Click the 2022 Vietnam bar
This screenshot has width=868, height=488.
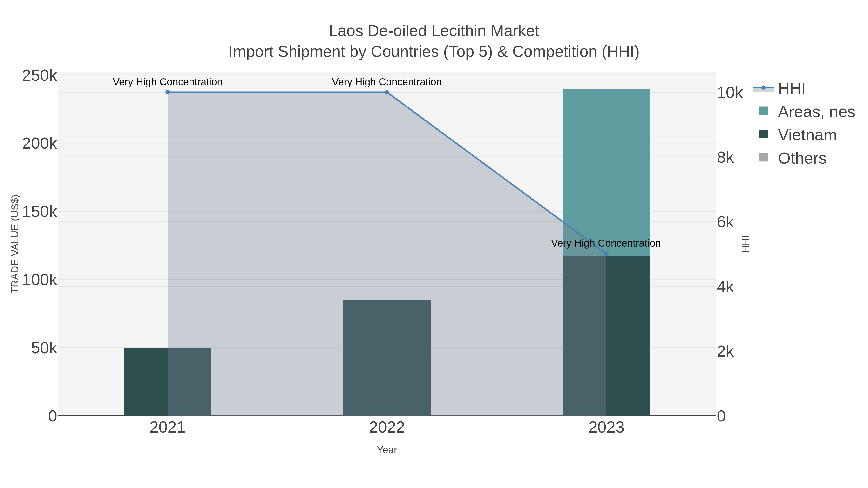(387, 358)
